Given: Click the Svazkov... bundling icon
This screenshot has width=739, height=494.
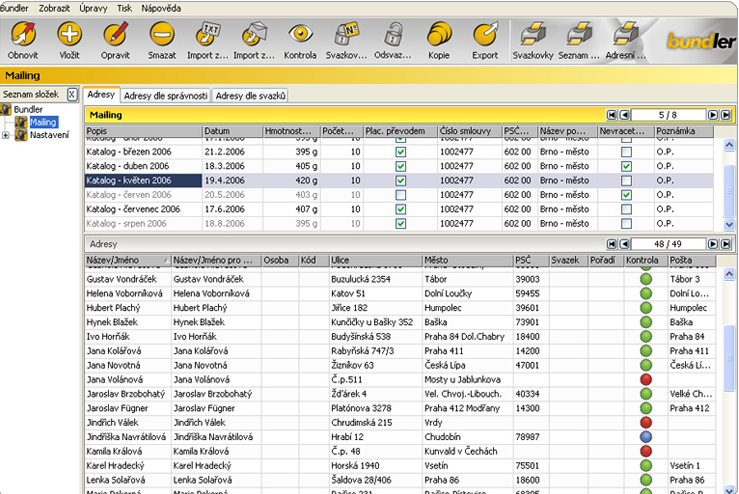Looking at the screenshot, I should pos(346,34).
